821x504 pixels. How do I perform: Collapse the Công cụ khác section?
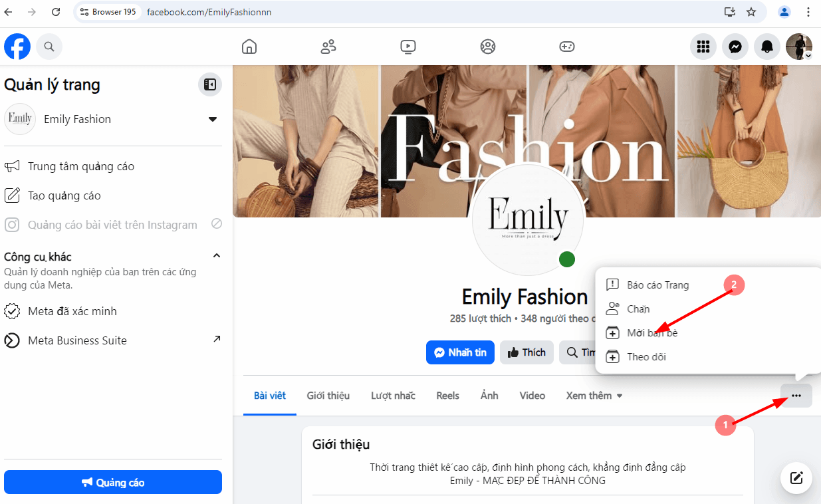click(x=216, y=256)
